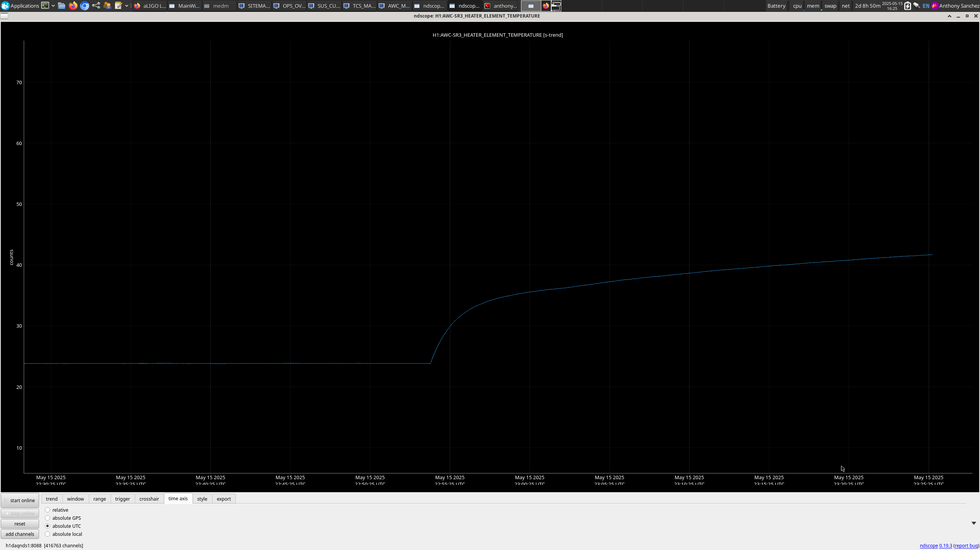The width and height of the screenshot is (980, 550).
Task: Switch to the MainWi... taskbar window
Action: [185, 6]
